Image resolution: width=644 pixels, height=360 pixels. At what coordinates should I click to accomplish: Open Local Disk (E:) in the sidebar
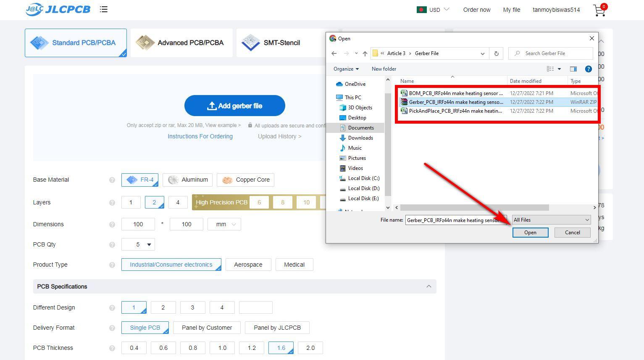359,199
